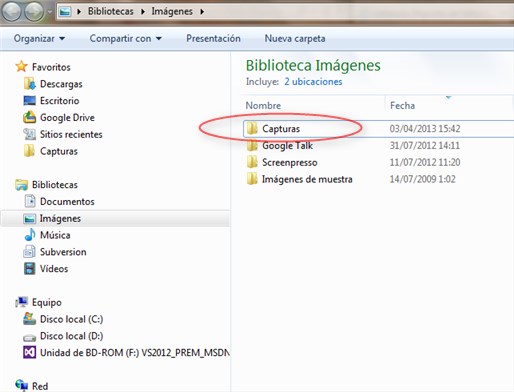The image size is (514, 392).
Task: Click the Screenpresso folder icon
Action: click(252, 162)
